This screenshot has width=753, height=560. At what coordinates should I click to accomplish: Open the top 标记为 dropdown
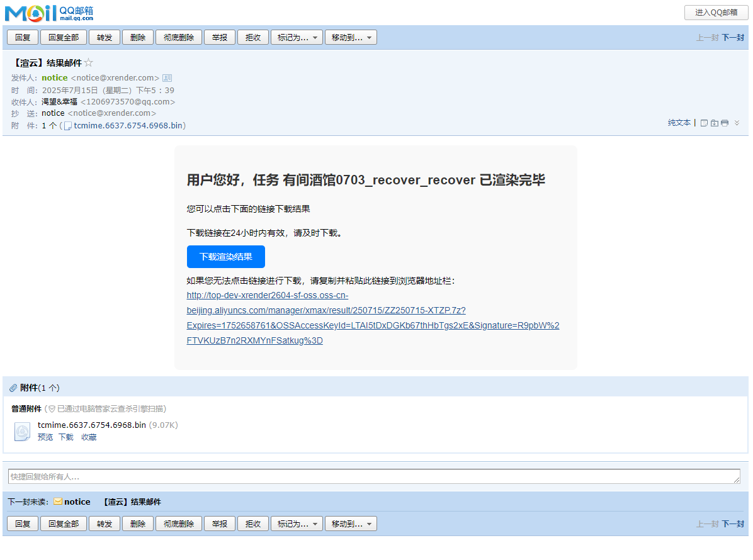point(297,38)
